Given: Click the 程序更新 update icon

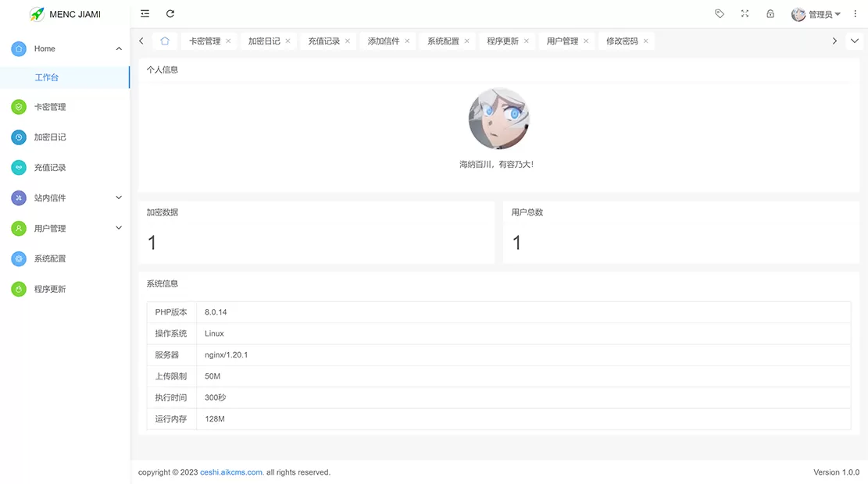Looking at the screenshot, I should [19, 289].
